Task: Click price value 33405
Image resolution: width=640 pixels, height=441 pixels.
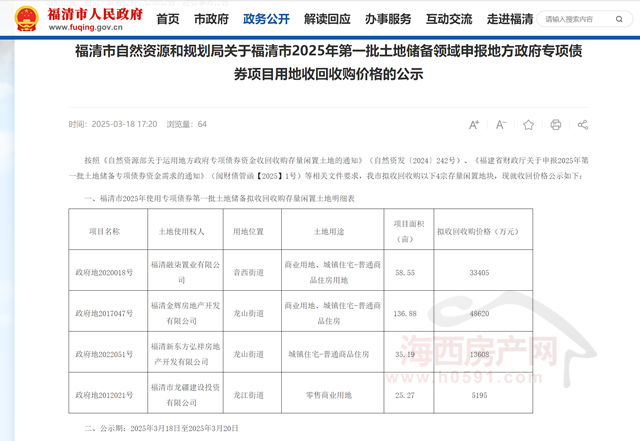Action: pos(480,272)
